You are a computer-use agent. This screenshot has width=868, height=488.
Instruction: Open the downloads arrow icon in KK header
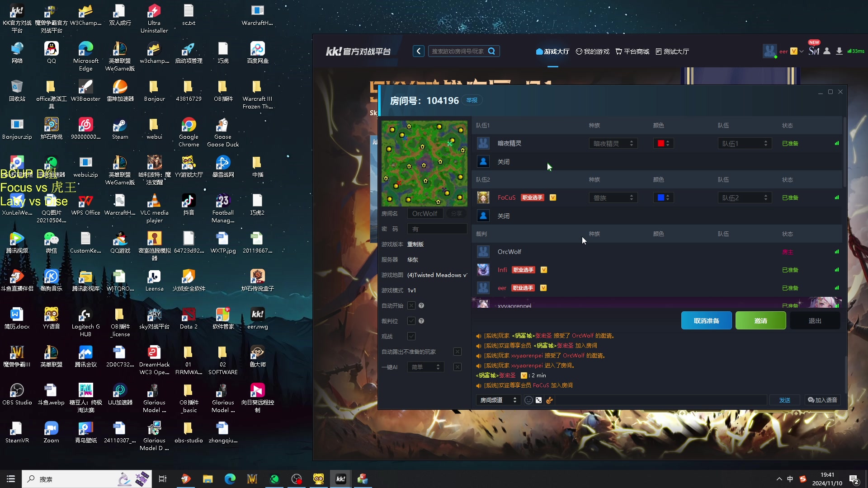839,51
